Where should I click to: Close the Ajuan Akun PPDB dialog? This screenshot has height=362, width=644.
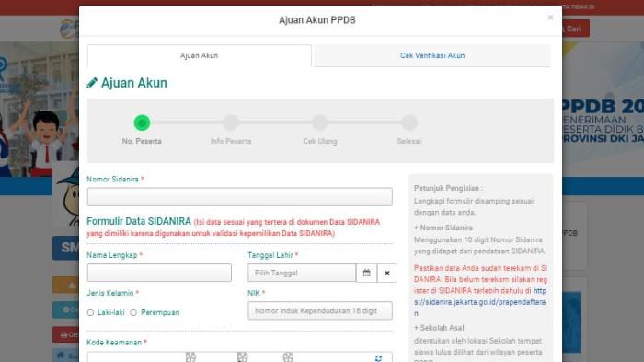pos(550,18)
